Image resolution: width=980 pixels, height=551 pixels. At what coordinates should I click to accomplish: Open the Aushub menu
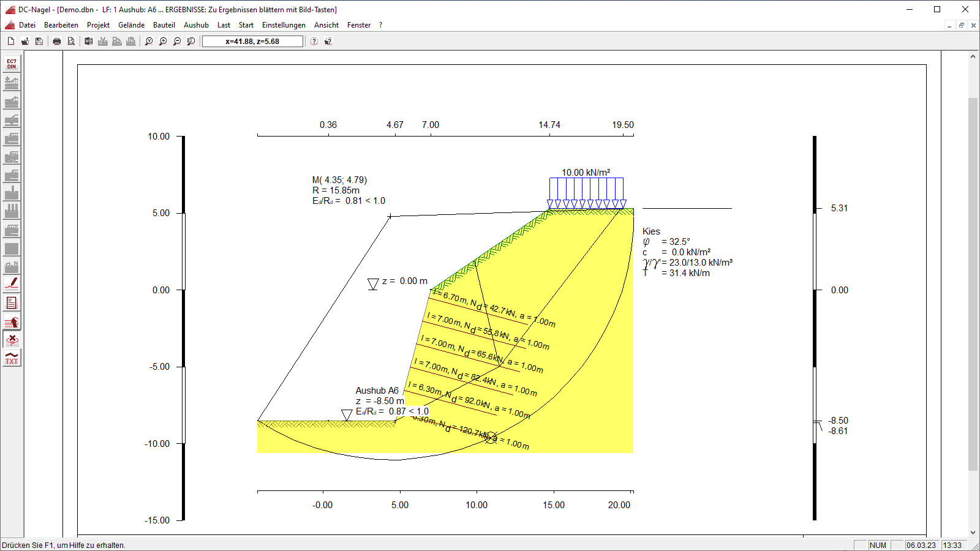196,25
